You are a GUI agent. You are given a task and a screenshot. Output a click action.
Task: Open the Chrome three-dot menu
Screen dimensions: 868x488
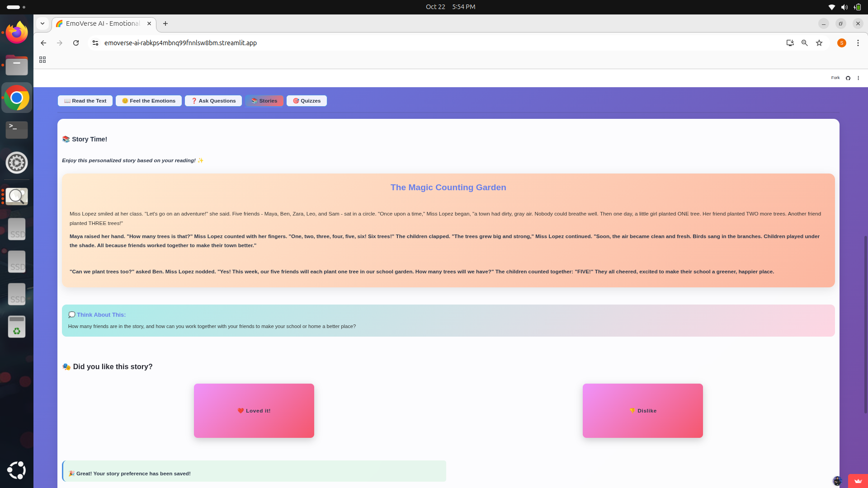tap(858, 43)
